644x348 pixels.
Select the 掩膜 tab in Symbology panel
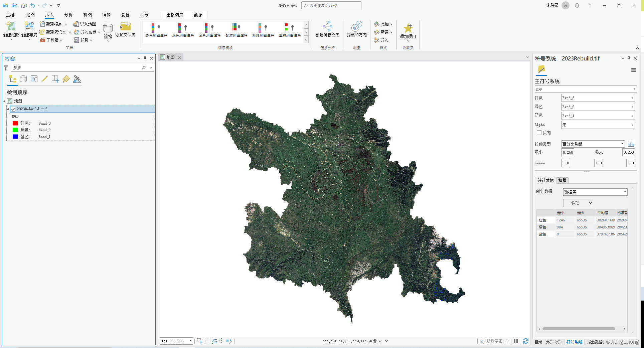562,180
